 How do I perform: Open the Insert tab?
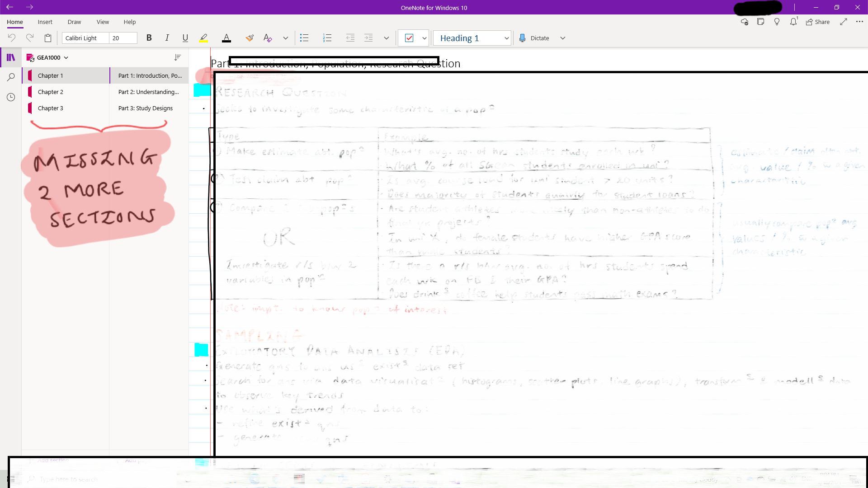tap(45, 22)
